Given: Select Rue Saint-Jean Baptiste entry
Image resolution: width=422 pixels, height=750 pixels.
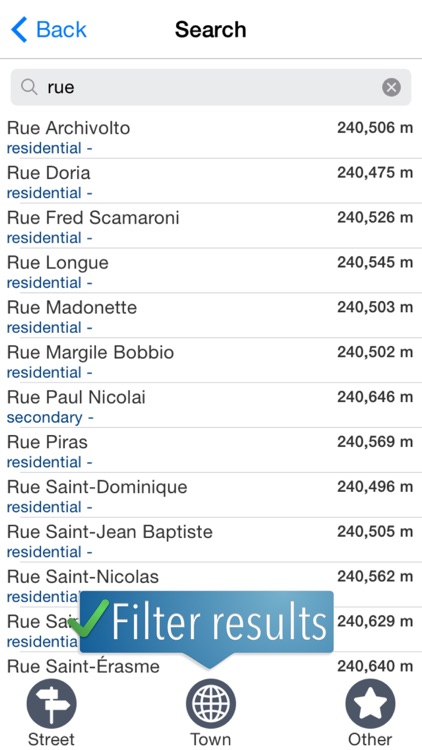Looking at the screenshot, I should tap(211, 541).
